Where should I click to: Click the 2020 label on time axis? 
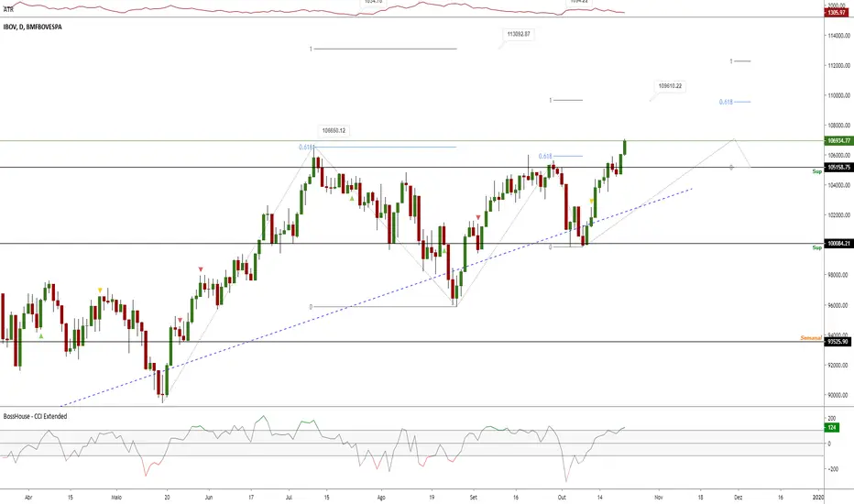tap(818, 498)
